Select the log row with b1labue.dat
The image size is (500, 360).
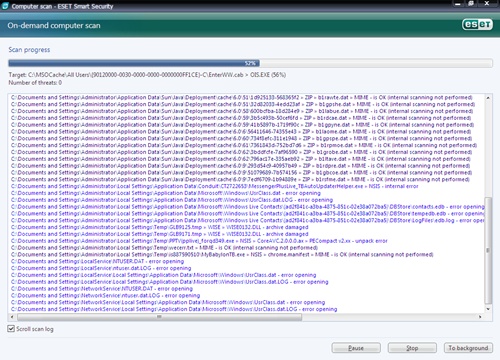[x=241, y=111]
